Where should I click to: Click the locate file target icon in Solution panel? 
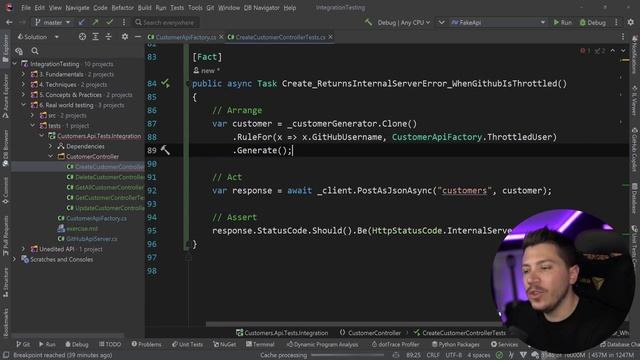click(82, 37)
